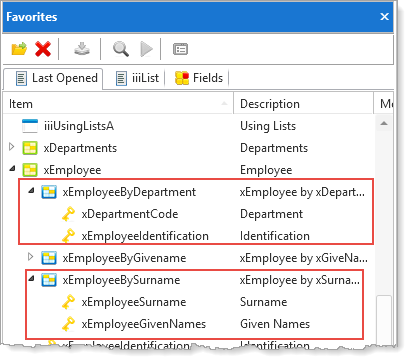410x362 pixels.
Task: Collapse the xEmployee tree node
Action: tap(12, 169)
